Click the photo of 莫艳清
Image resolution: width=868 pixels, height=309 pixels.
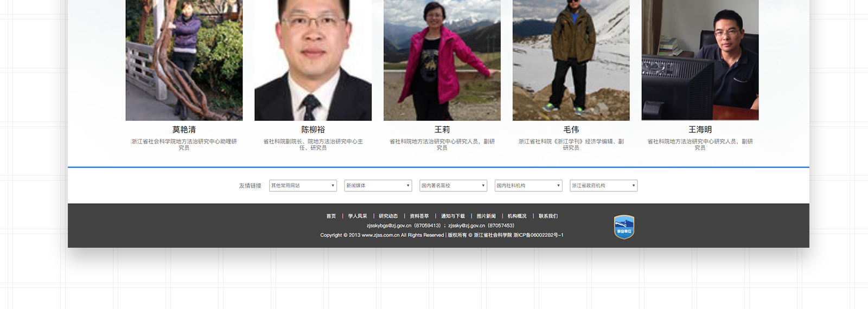(184, 60)
